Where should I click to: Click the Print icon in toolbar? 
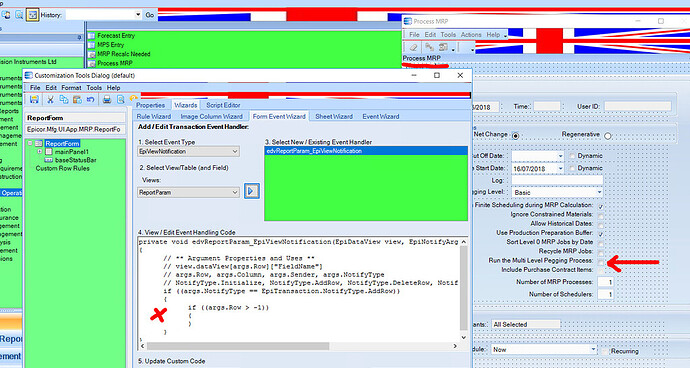[x=106, y=99]
